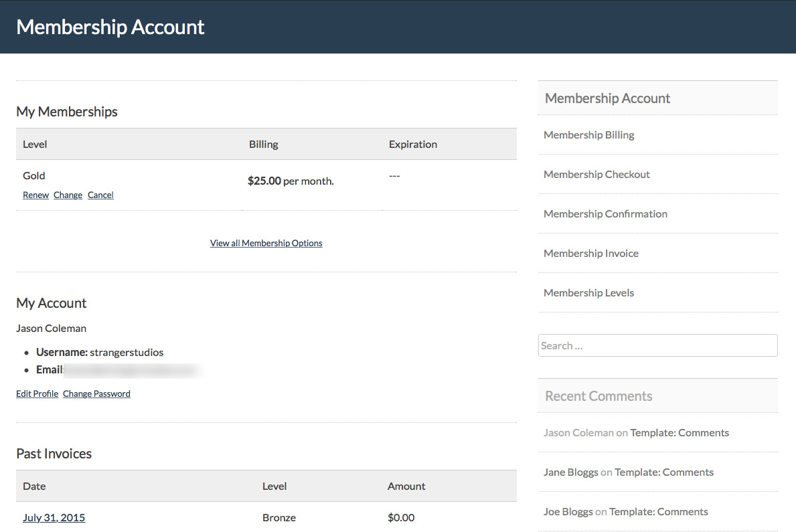Select Membership Confirmation in sidebar
The height and width of the screenshot is (532, 796).
605,214
